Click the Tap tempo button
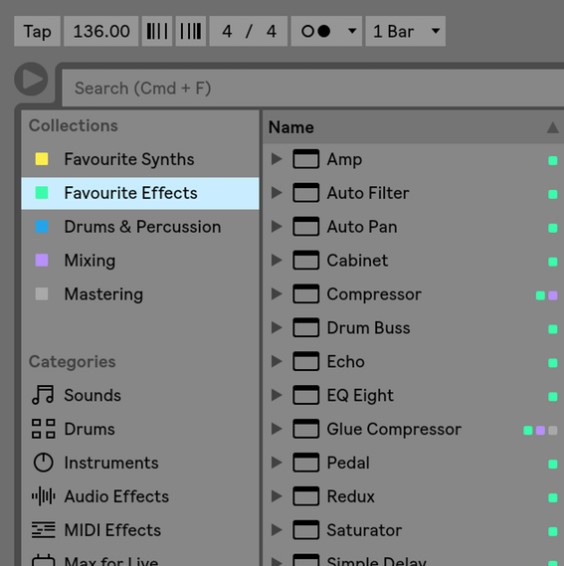 37,31
